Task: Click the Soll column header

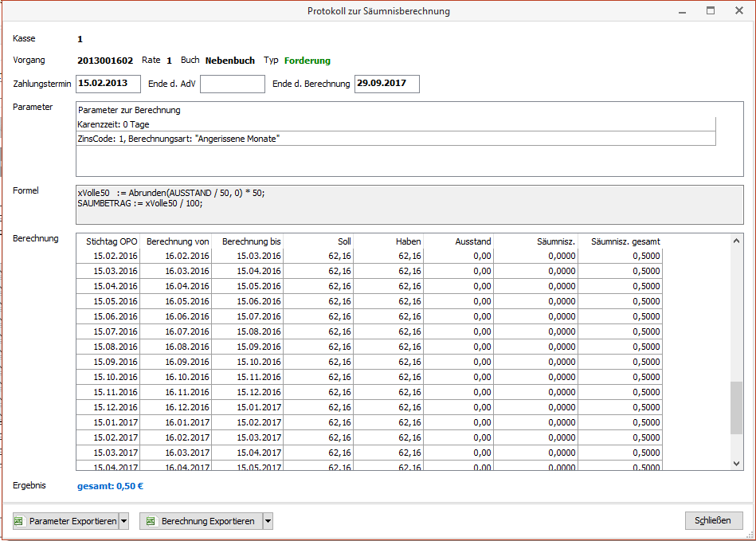Action: click(x=318, y=241)
